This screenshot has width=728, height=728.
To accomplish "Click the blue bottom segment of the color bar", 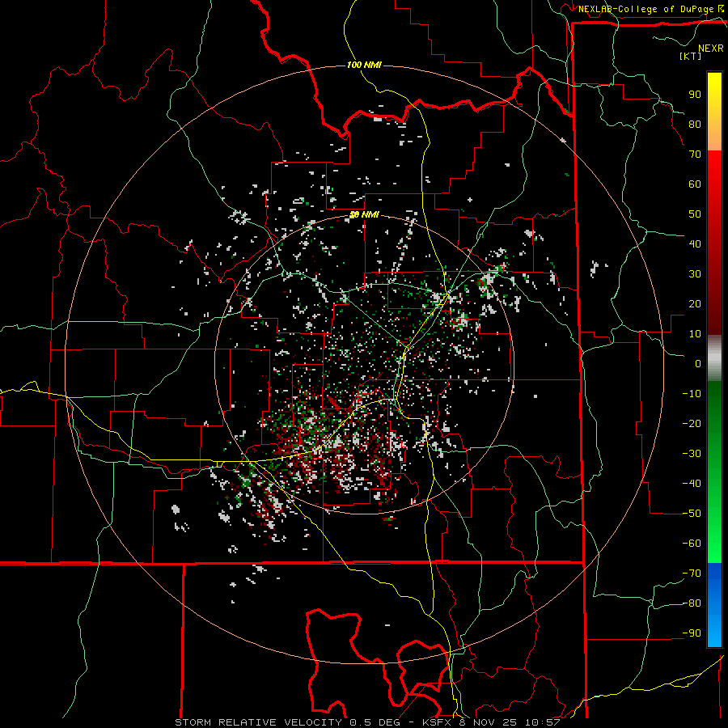I will (x=714, y=605).
